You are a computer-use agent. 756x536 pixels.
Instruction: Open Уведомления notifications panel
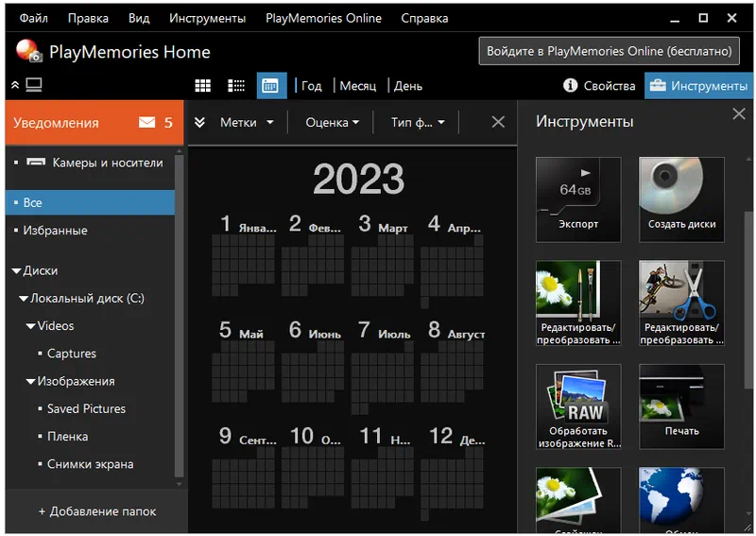94,123
